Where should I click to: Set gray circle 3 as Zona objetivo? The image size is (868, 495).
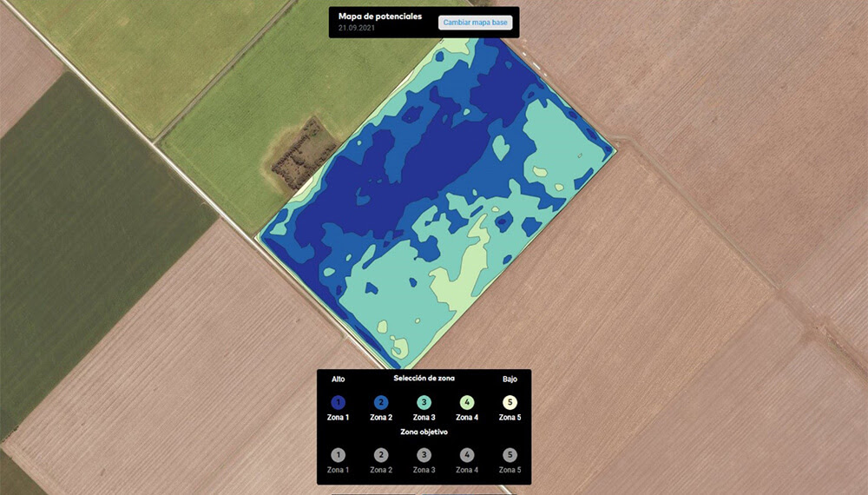(424, 454)
